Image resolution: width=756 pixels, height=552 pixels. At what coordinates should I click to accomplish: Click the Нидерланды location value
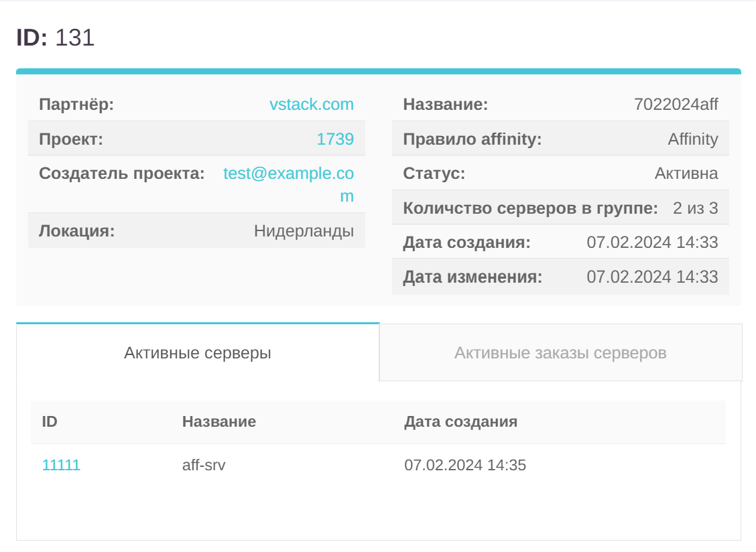(x=304, y=231)
